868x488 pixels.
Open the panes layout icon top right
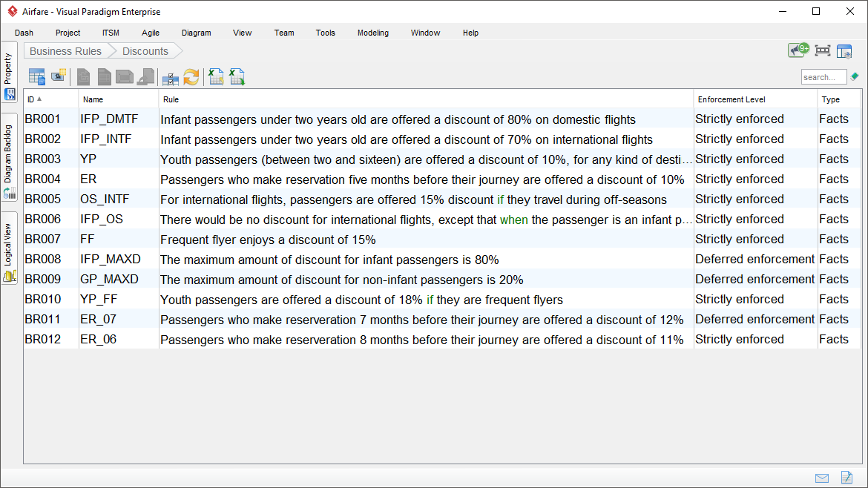pos(844,50)
